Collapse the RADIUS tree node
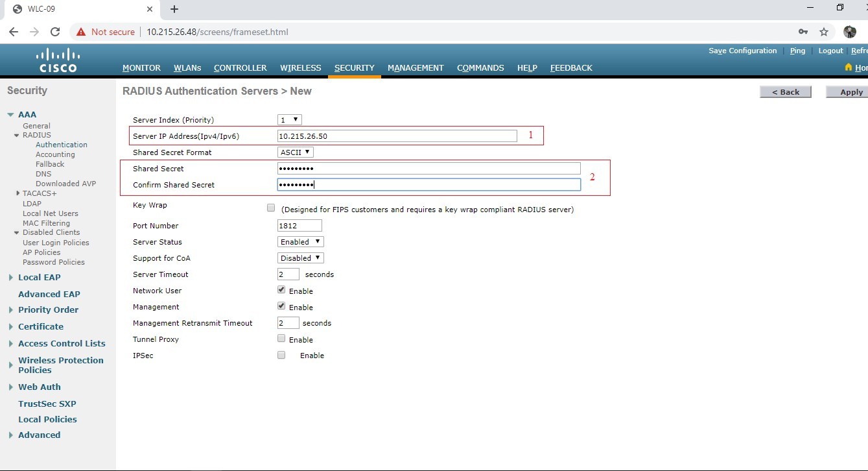This screenshot has width=868, height=471. tap(17, 136)
